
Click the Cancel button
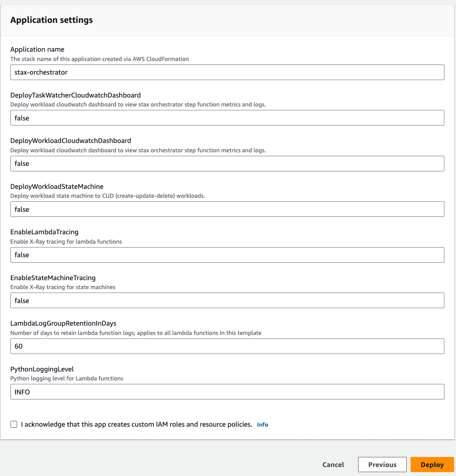pos(333,465)
